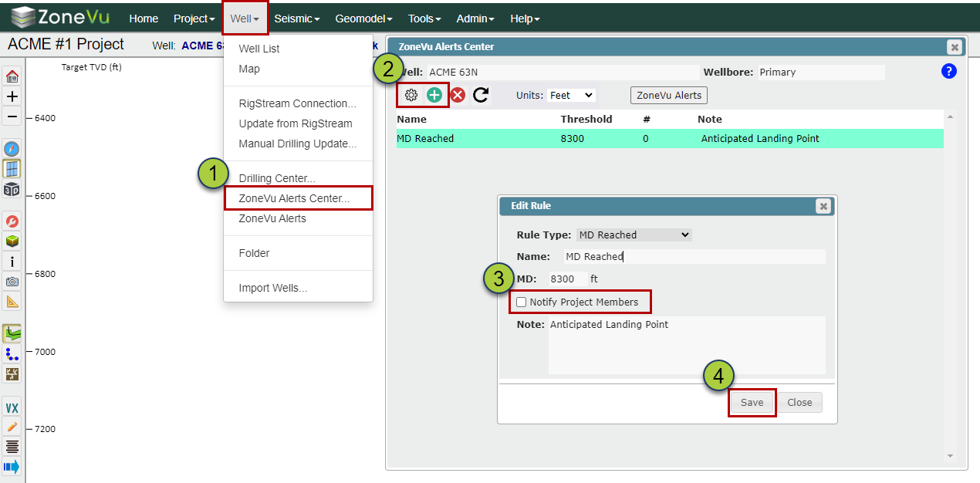This screenshot has height=483, width=980.
Task: Choose Import Wells... entry
Action: [273, 288]
